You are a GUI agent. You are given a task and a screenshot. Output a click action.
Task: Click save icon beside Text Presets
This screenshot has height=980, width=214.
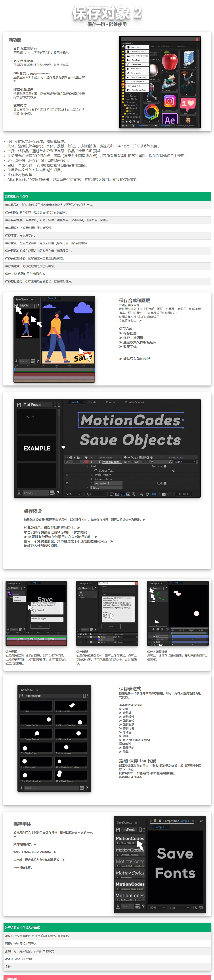pos(19,405)
